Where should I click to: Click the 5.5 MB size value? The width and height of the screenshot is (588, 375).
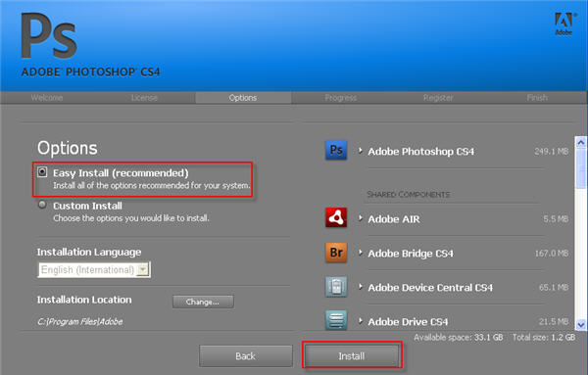click(x=556, y=218)
